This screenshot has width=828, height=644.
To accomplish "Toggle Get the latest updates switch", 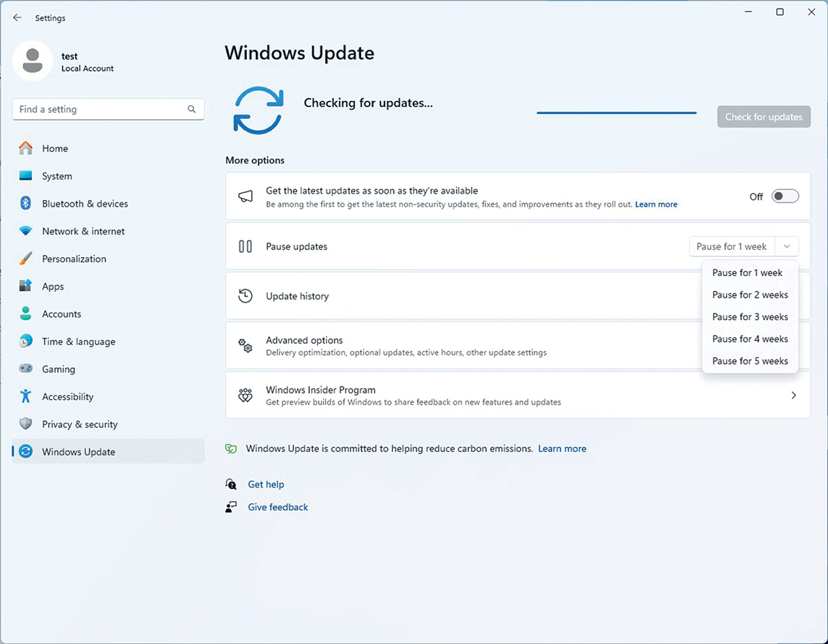I will pyautogui.click(x=785, y=196).
